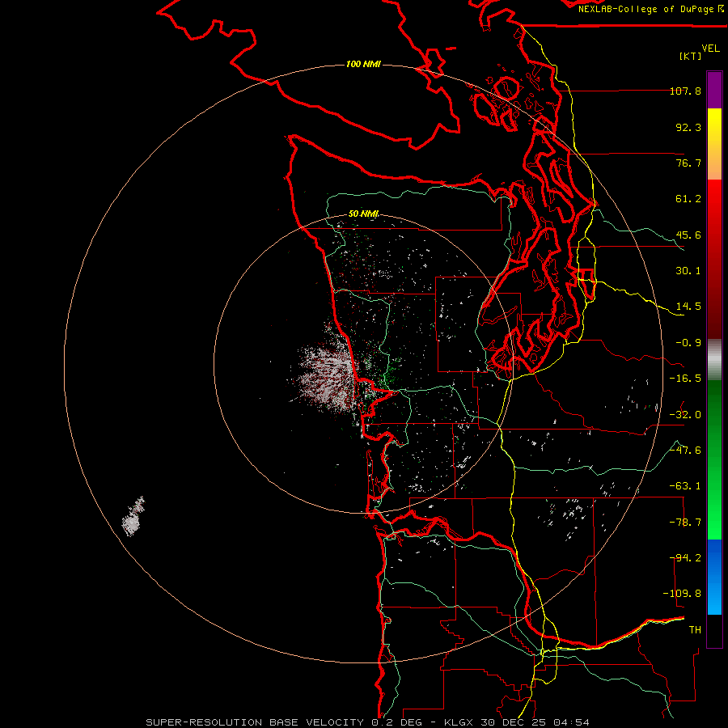728x728 pixels.
Task: Click the -32.0 velocity scale value
Action: pyautogui.click(x=685, y=415)
